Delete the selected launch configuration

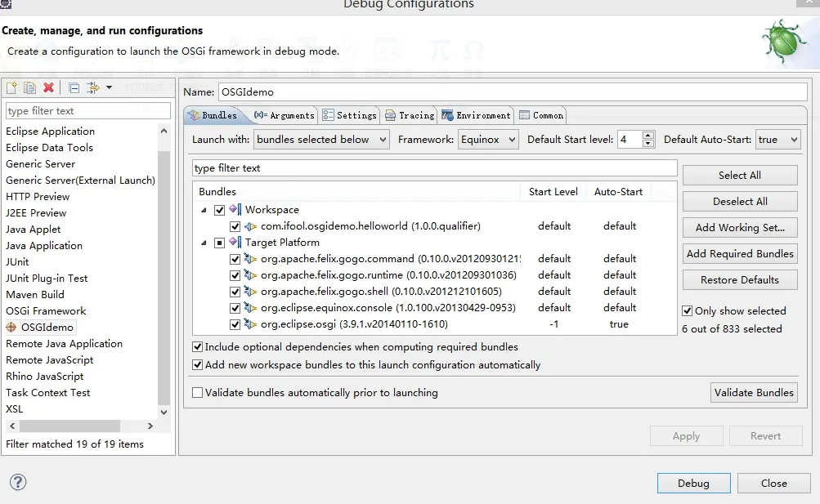point(48,87)
